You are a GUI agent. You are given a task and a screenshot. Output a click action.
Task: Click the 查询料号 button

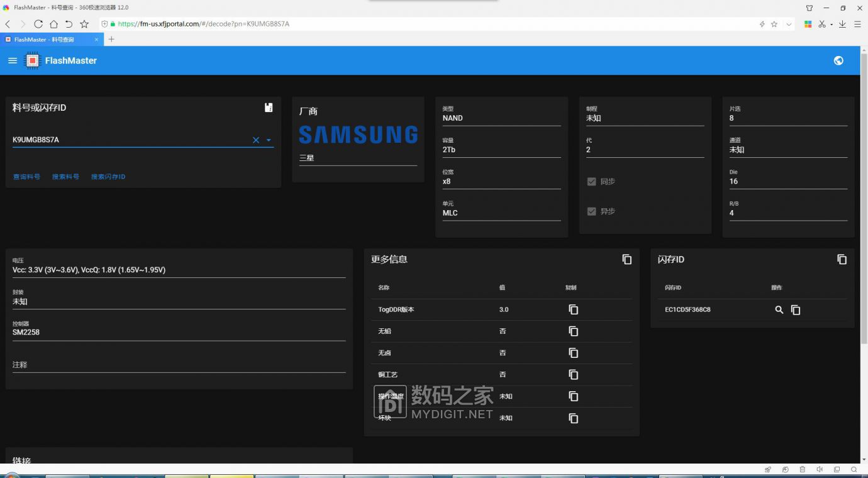click(x=26, y=177)
